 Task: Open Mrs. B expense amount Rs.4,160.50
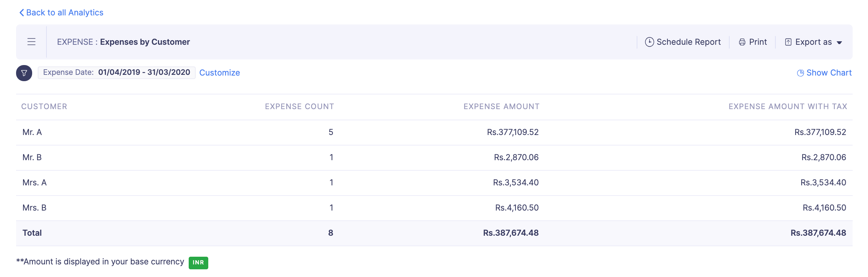tap(517, 208)
